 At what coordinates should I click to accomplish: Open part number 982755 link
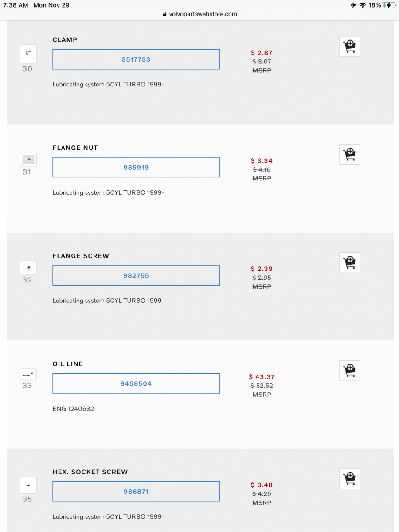click(136, 276)
